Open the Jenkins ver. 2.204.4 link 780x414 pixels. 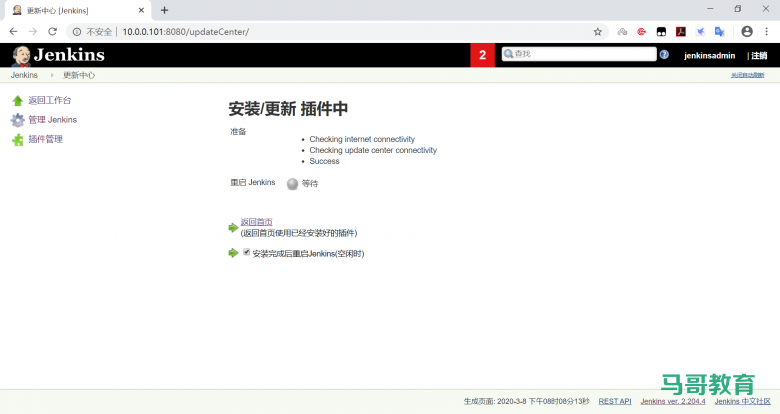click(x=673, y=401)
